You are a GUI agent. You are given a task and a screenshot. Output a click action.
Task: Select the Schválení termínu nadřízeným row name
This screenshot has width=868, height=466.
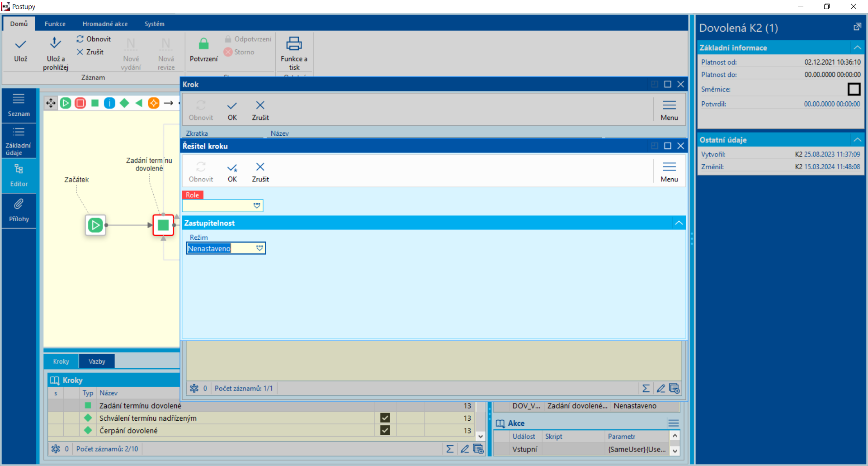point(148,418)
